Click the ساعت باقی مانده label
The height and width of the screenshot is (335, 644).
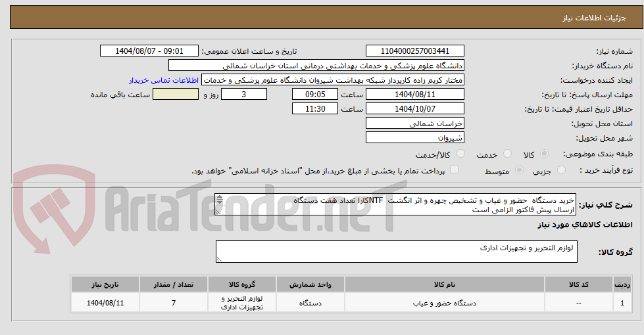[120, 95]
